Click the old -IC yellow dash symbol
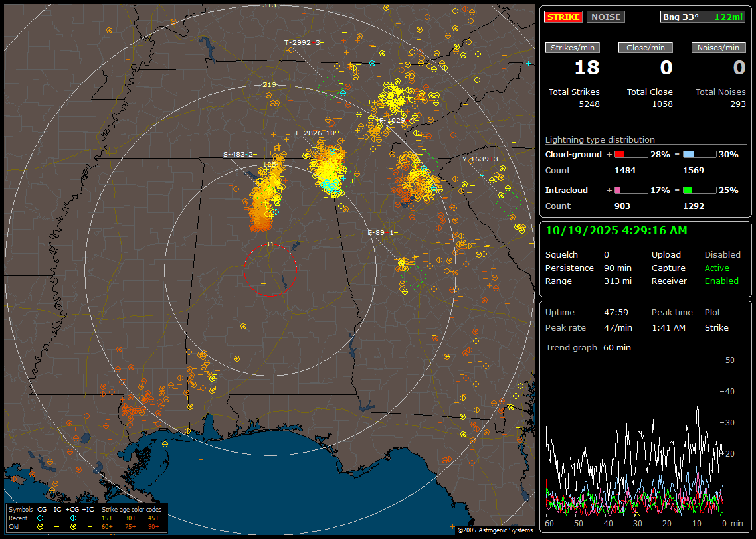This screenshot has height=539, width=756. click(56, 526)
